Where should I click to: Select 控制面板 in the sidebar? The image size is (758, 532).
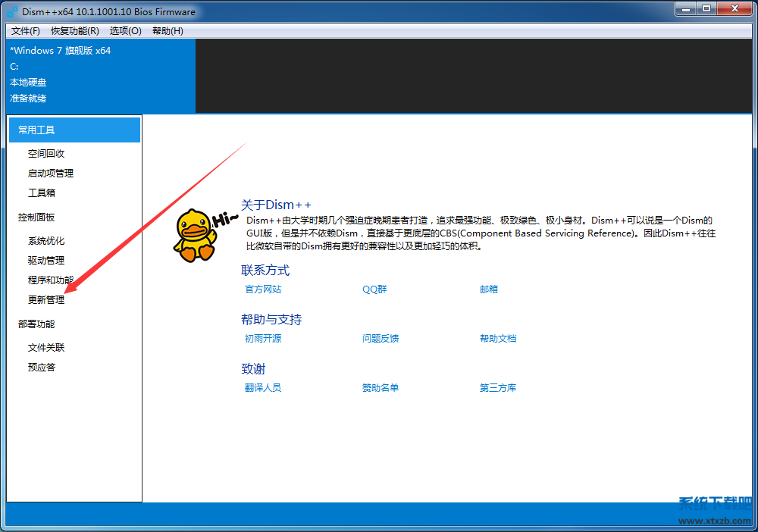(x=35, y=217)
